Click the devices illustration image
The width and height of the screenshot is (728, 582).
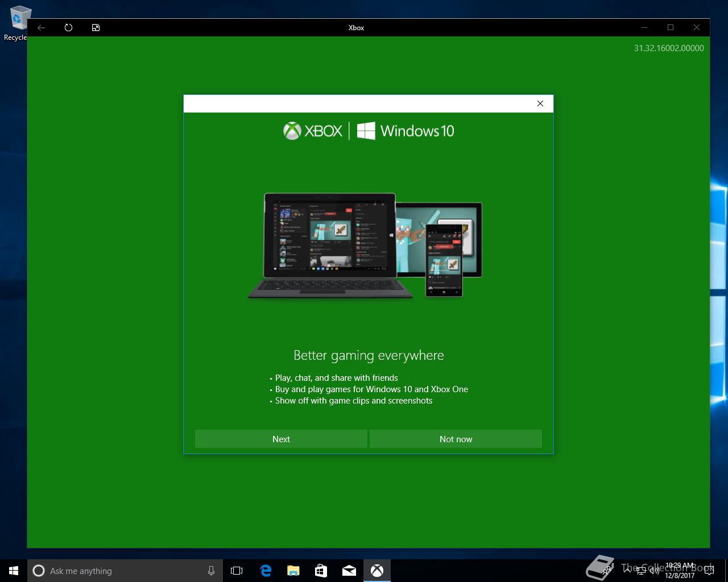pos(365,246)
